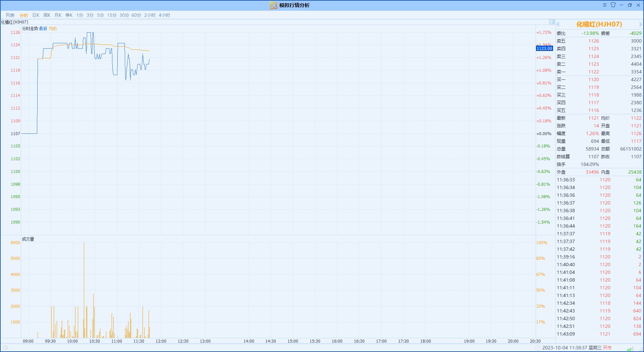Click the signal strength bars icon
644x352 pixels.
630,349
